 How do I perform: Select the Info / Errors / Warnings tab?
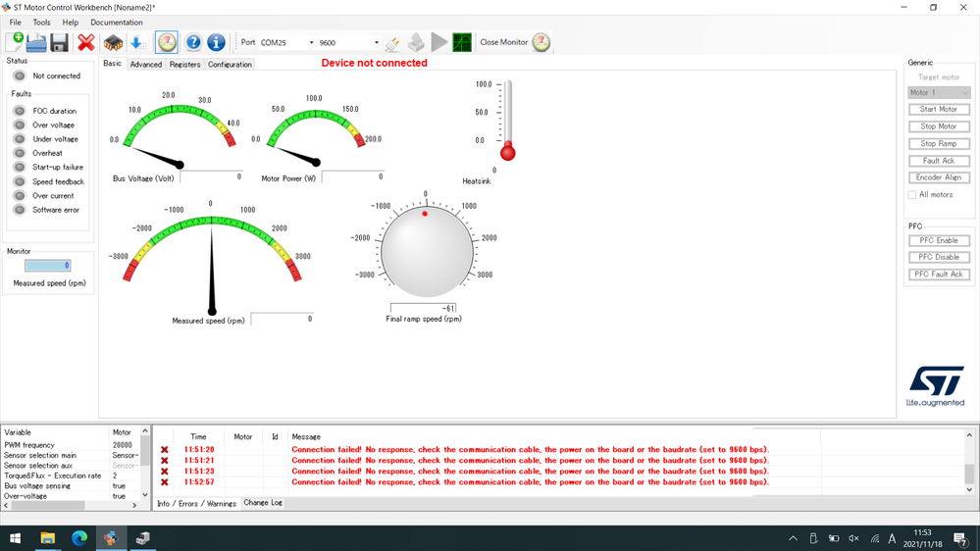coord(196,504)
